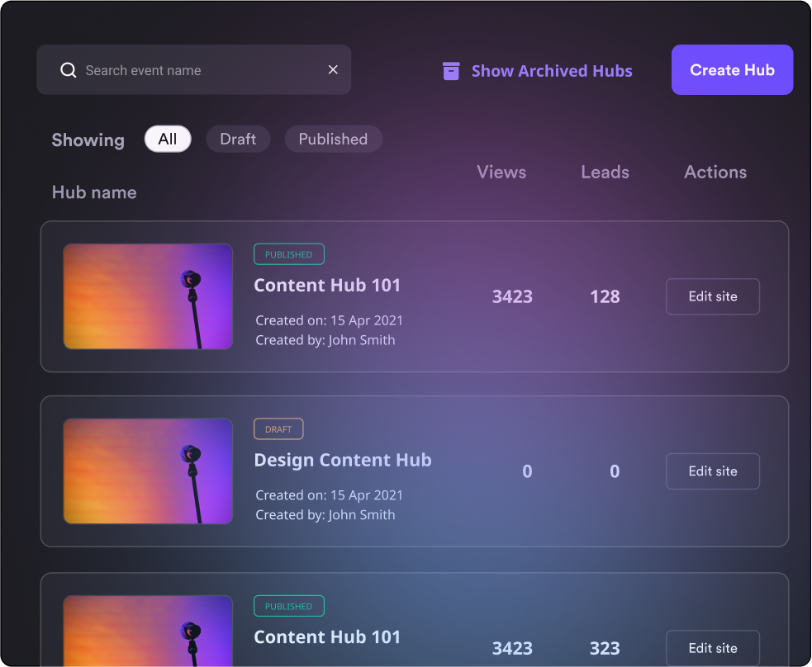The width and height of the screenshot is (812, 667).
Task: Edit site for Content Hub 101 with 323 leads
Action: point(713,648)
